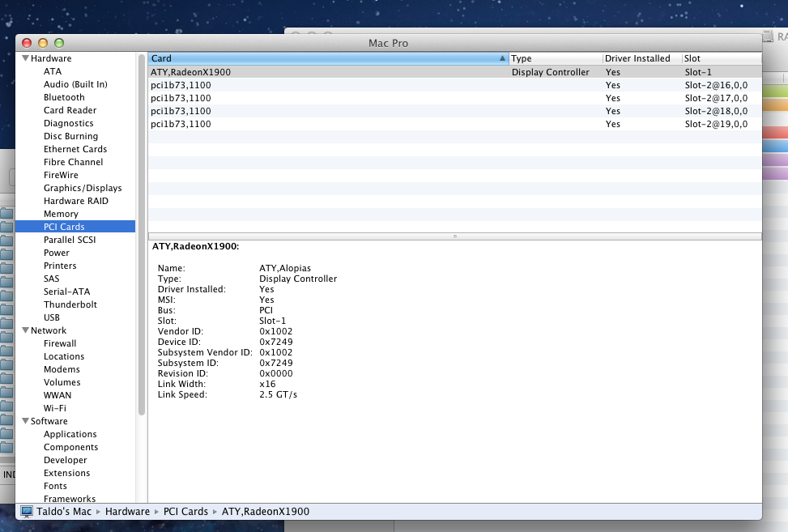Select the ATY,RadeonX1900 card row
The image size is (788, 532).
pos(455,72)
